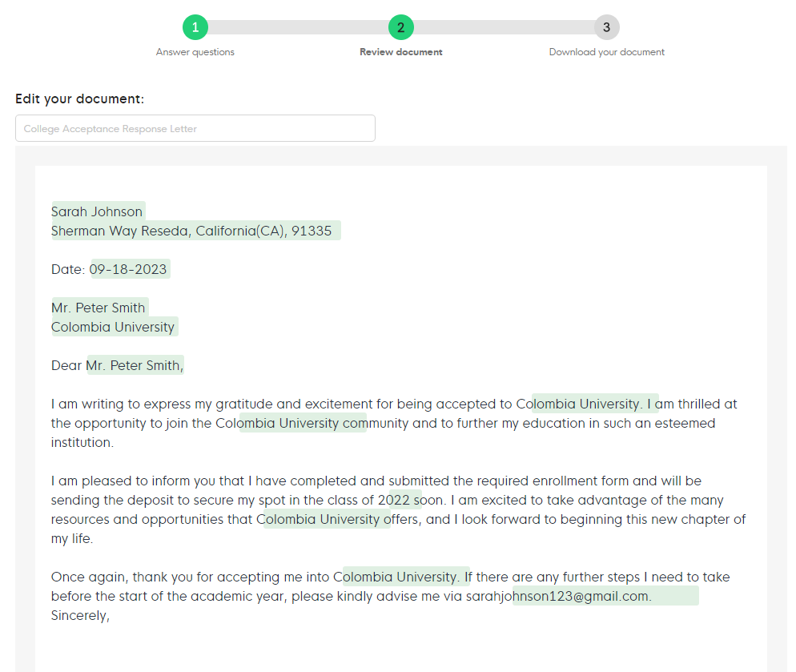Click the Date: label
Screen dimensions: 796x672
coord(68,269)
